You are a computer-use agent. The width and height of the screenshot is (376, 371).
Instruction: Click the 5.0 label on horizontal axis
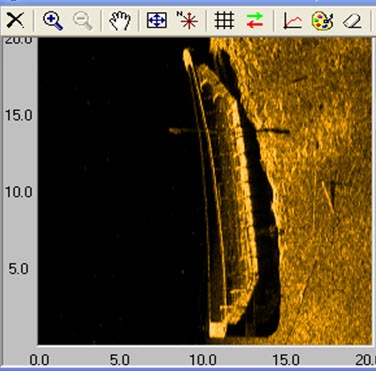coord(120,360)
